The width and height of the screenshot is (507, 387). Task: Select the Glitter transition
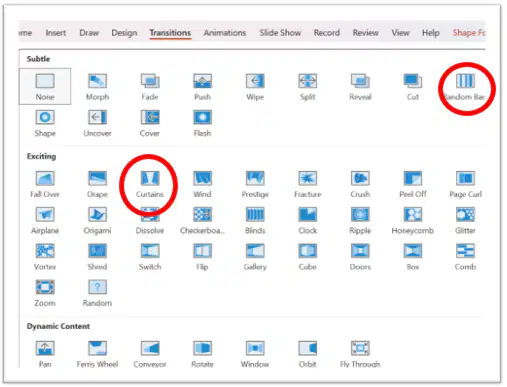[465, 220]
